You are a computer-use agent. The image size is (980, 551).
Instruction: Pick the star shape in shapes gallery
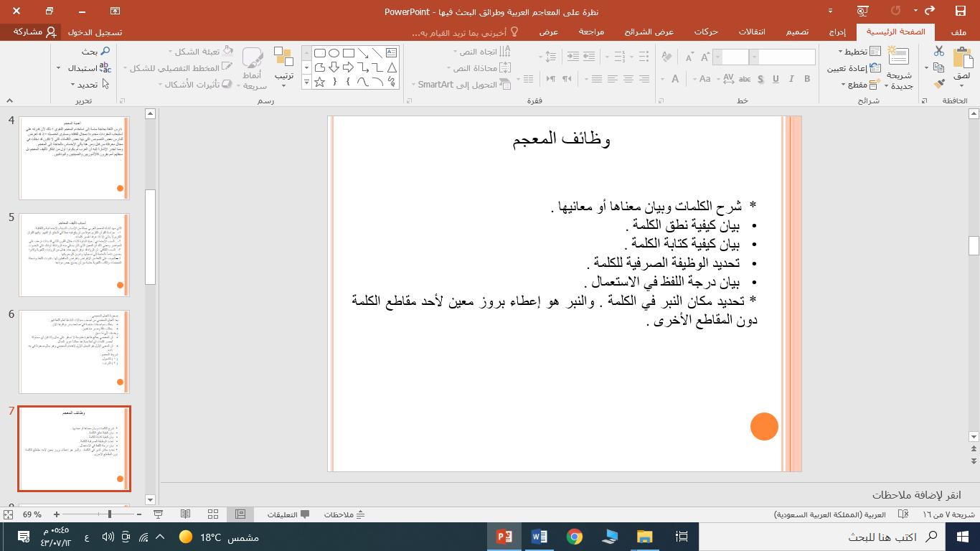pos(319,82)
